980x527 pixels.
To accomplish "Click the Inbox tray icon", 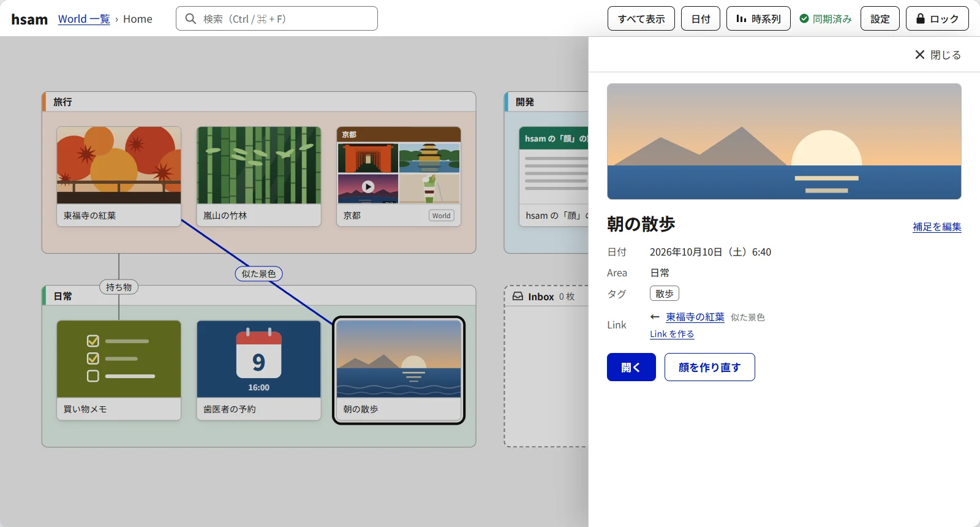I will coord(518,296).
